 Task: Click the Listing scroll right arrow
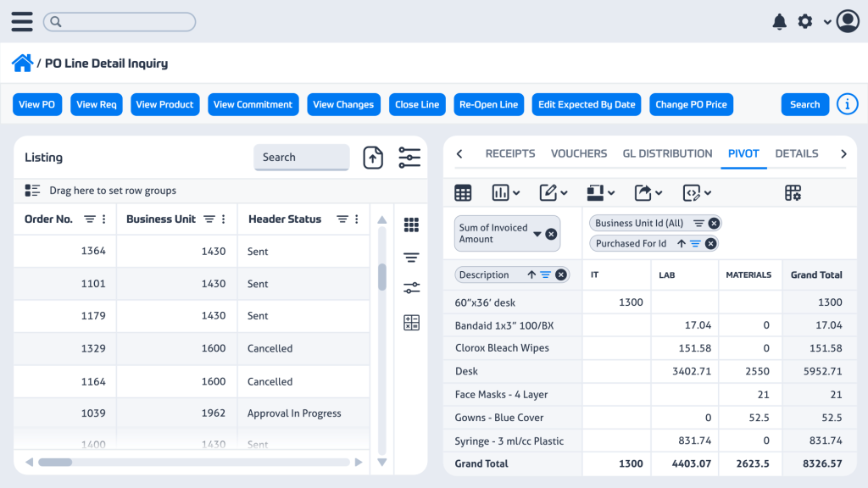click(x=359, y=462)
